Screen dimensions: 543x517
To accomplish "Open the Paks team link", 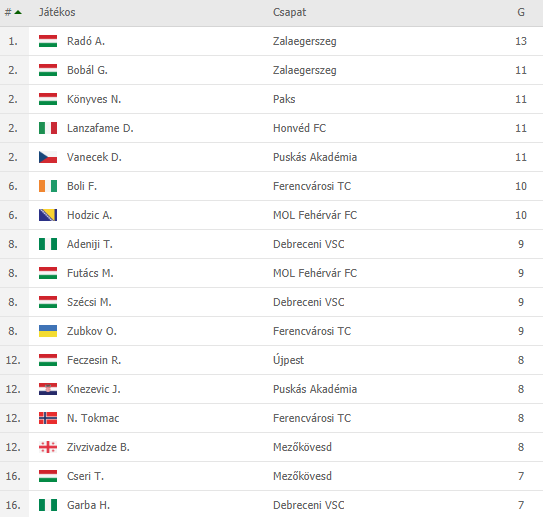I will pyautogui.click(x=284, y=99).
